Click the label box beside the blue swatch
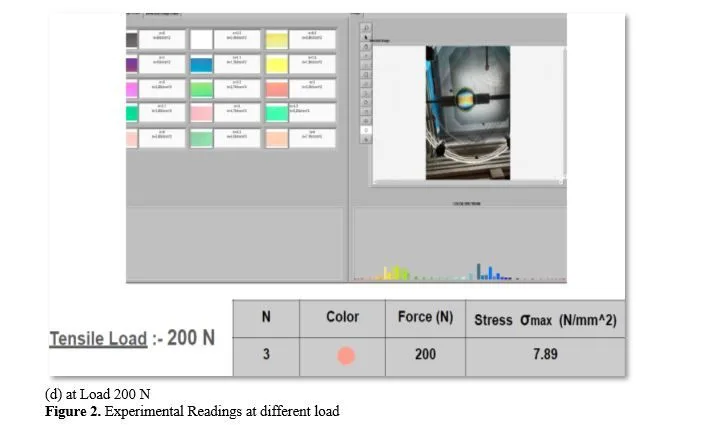Image resolution: width=712 pixels, height=430 pixels. pos(237,64)
